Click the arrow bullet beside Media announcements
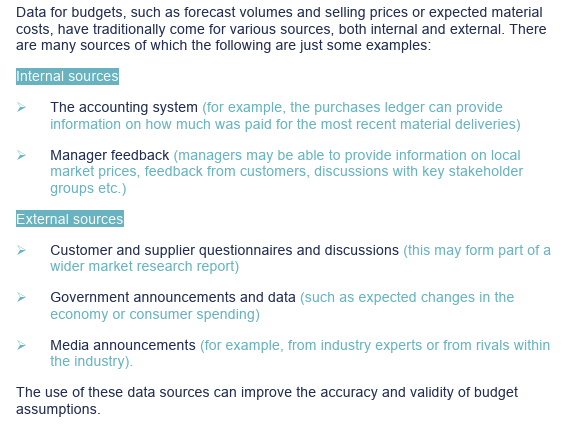Image resolution: width=568 pixels, height=424 pixels. (x=21, y=345)
